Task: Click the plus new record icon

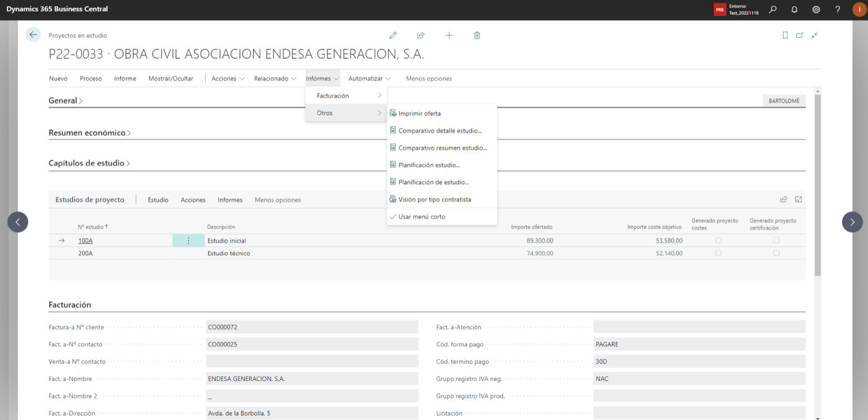Action: point(449,35)
